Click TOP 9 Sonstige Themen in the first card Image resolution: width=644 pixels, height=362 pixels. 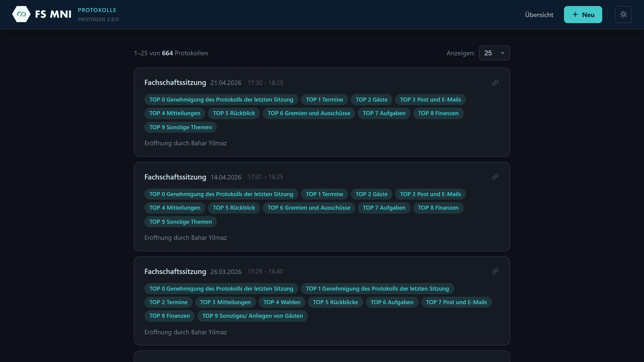click(180, 127)
